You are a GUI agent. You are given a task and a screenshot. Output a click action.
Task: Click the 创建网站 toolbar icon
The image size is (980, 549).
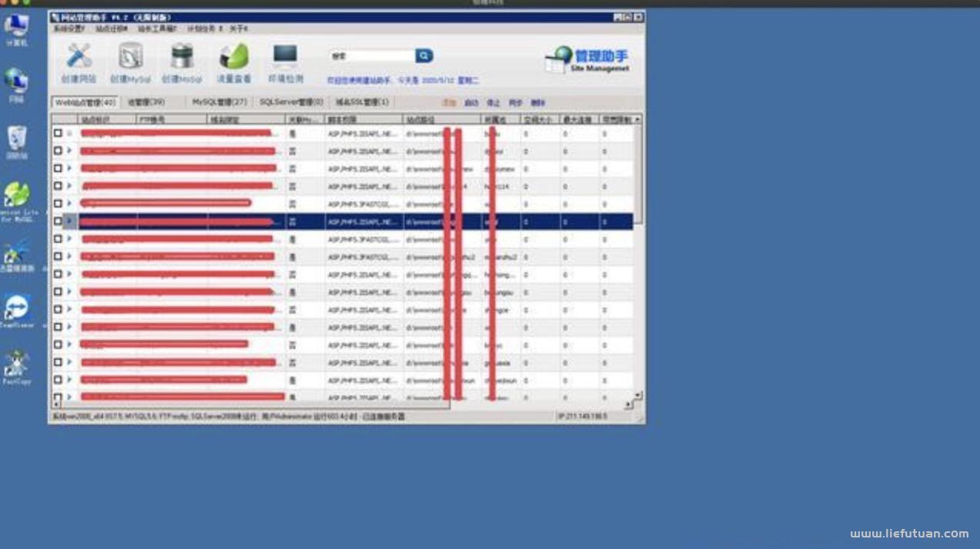pos(78,62)
